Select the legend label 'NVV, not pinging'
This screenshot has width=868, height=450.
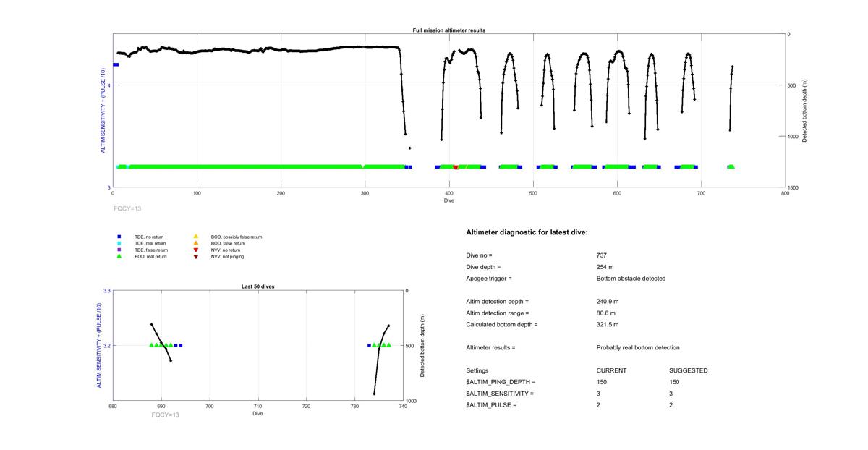pos(226,256)
